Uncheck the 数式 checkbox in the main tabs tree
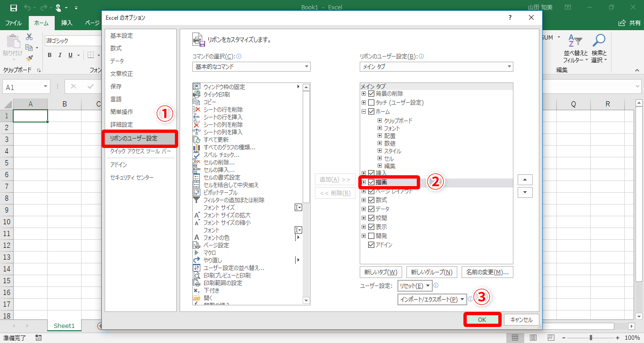The width and height of the screenshot is (644, 343). tap(371, 200)
